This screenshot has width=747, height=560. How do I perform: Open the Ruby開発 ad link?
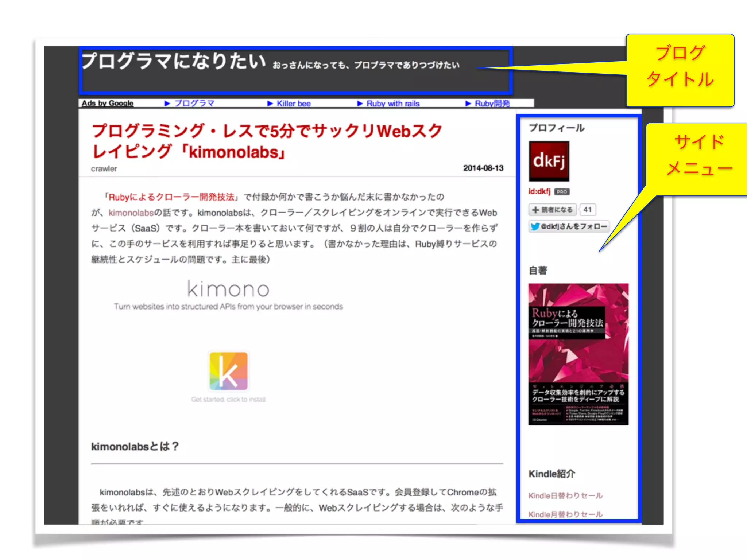[492, 104]
